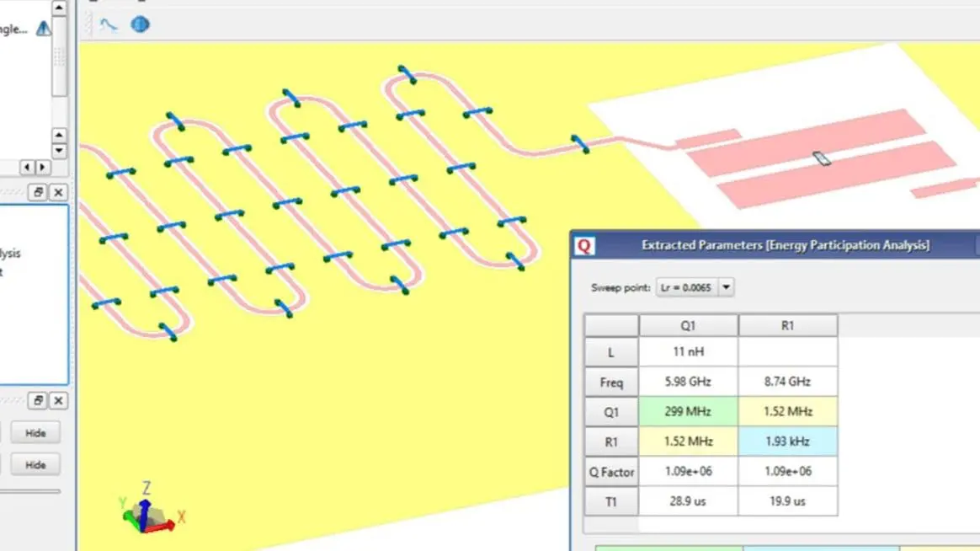Click the warning triangle icon
The image size is (980, 551).
pos(43,28)
